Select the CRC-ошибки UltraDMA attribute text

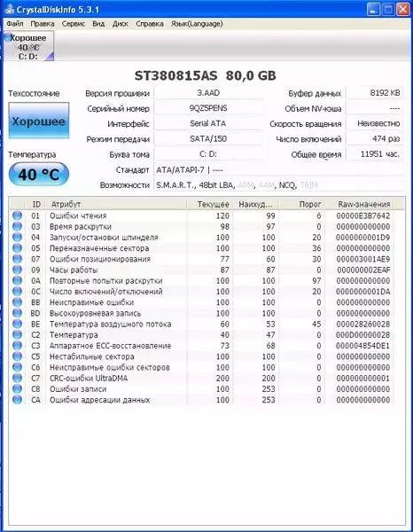pos(89,379)
